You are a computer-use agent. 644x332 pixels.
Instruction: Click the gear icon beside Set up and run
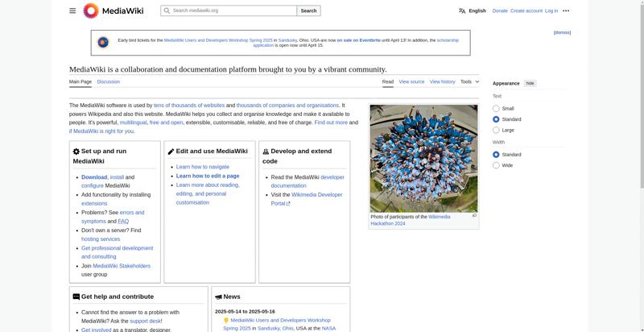coord(76,151)
